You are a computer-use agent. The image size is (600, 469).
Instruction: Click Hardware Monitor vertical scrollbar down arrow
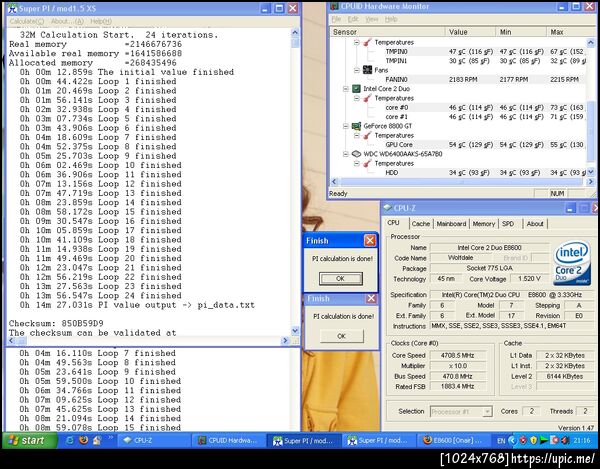pyautogui.click(x=590, y=173)
